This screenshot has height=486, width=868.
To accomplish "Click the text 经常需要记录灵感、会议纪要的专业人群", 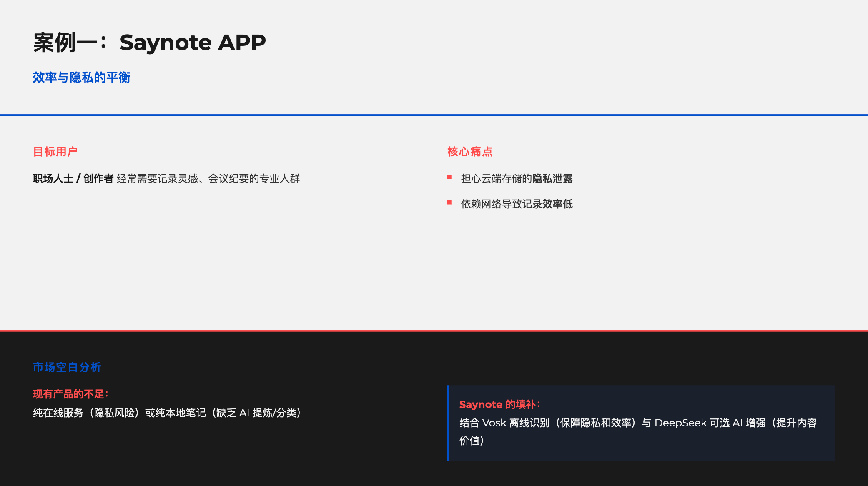I will click(x=208, y=179).
